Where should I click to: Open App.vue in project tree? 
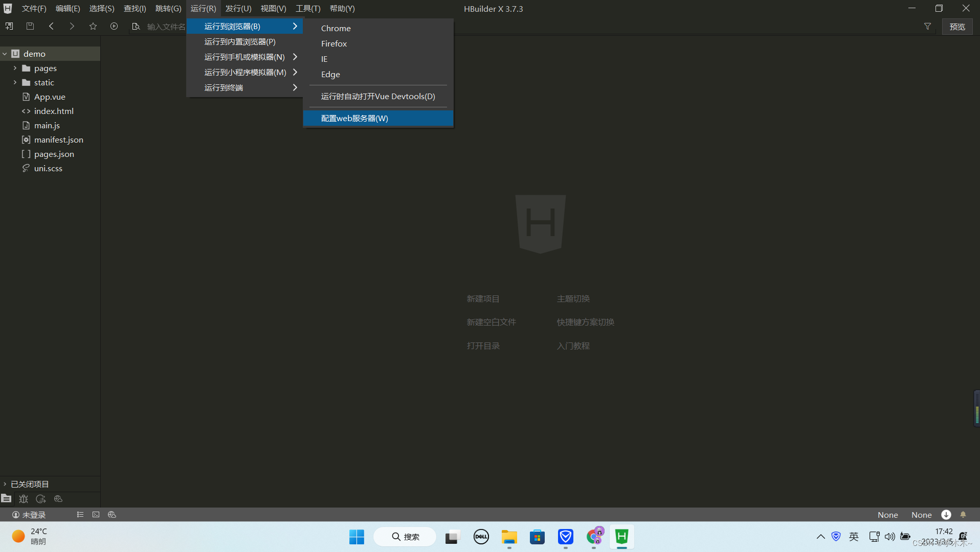tap(50, 97)
